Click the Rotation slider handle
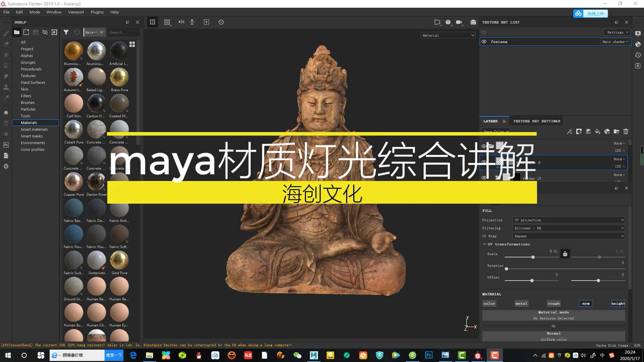 (506, 269)
